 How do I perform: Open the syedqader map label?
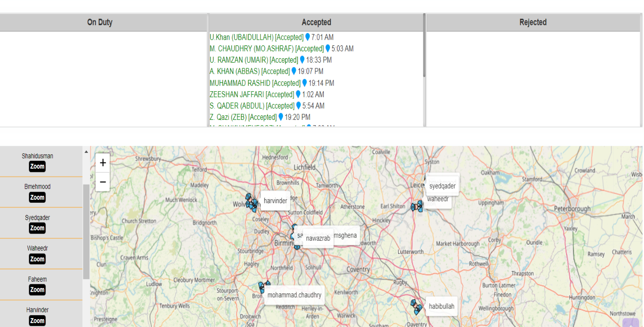tap(442, 186)
